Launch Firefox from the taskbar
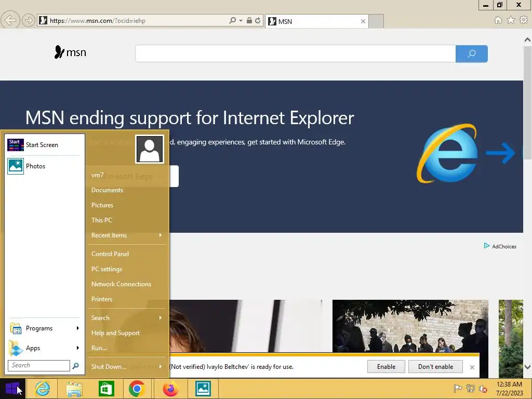The height and width of the screenshot is (399, 532). click(170, 389)
